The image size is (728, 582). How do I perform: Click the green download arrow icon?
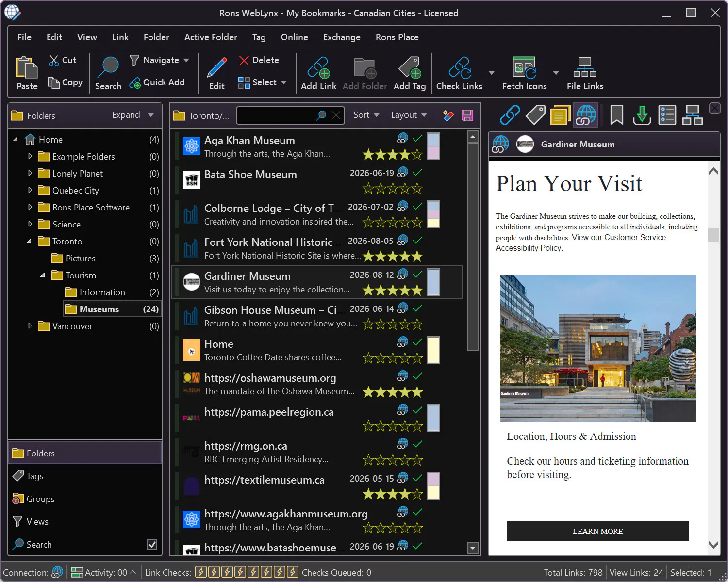tap(642, 115)
